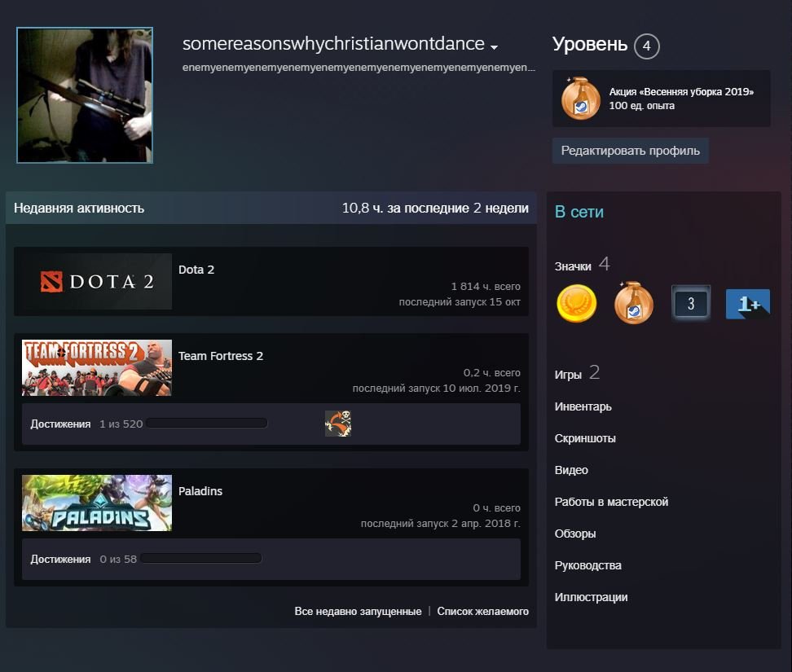Open Инвентарь from the sidebar
The height and width of the screenshot is (672, 792).
pyautogui.click(x=583, y=406)
